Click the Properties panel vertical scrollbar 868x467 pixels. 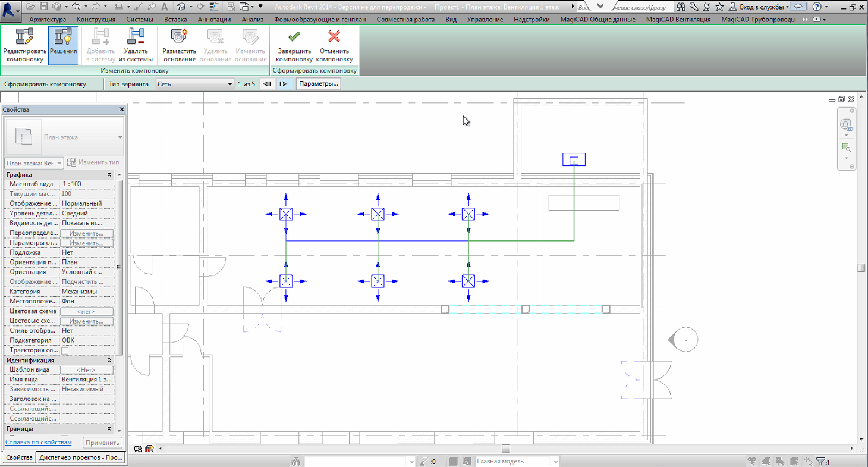click(x=118, y=268)
